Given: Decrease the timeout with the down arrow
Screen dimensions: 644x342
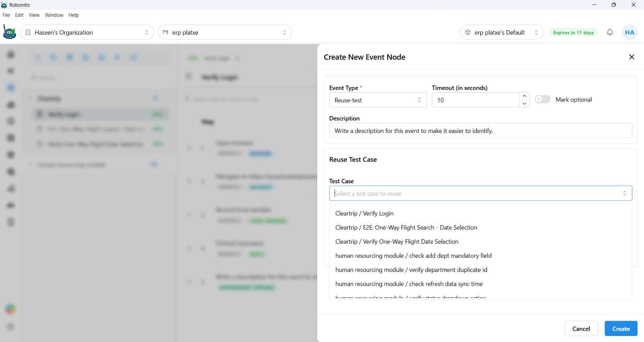Looking at the screenshot, I should coord(524,104).
